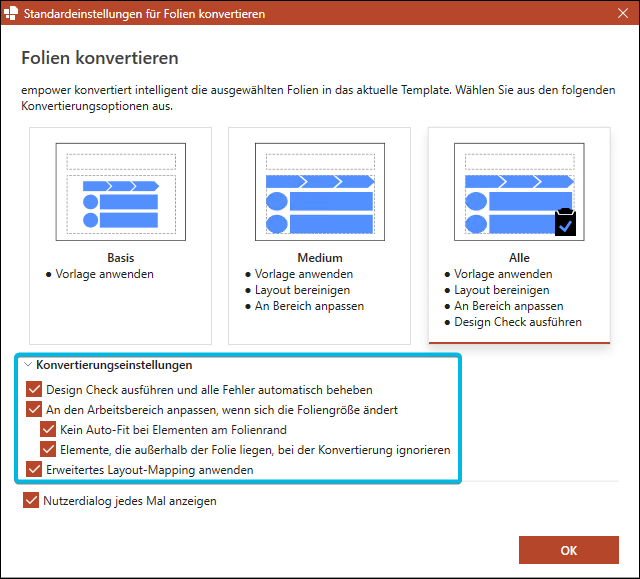Click 'Design Check ausführen' bullet under Alle
Image resolution: width=640 pixels, height=579 pixels.
518,322
